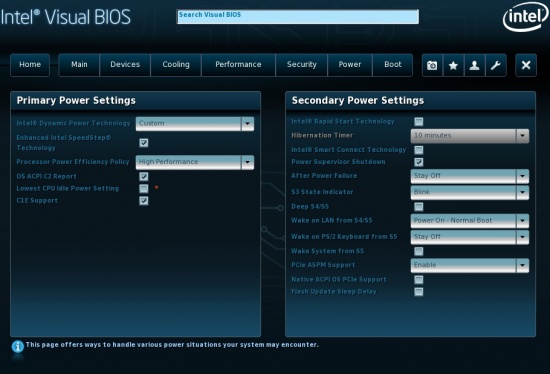Enable Wake System from S5 checkbox
This screenshot has height=374, width=550.
418,251
